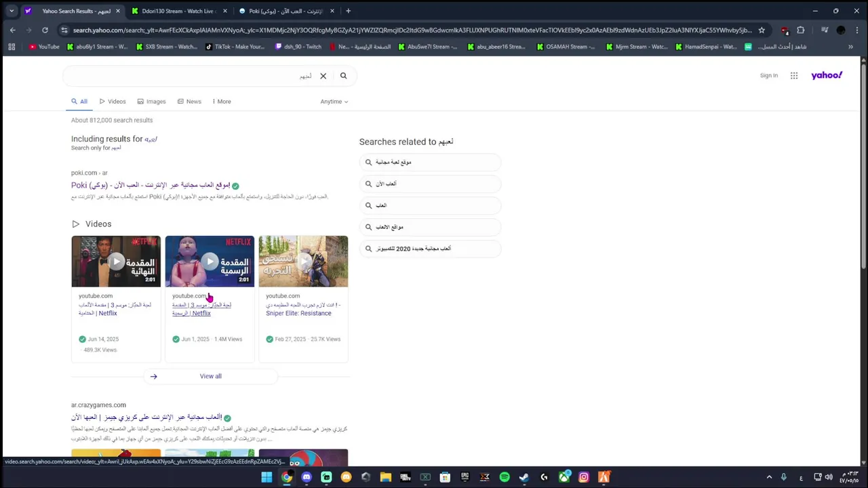The width and height of the screenshot is (868, 488).
Task: Open dsh_90 Twitch bookmark
Action: [x=298, y=47]
